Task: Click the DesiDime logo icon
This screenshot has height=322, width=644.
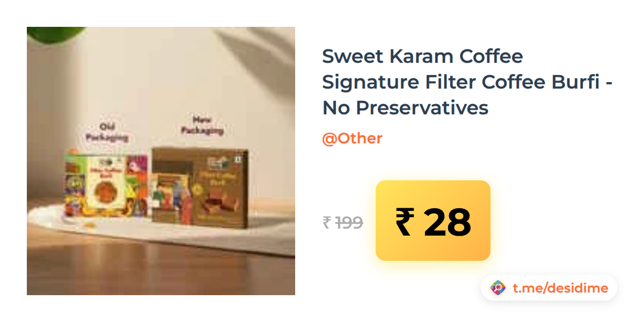Action: [498, 288]
